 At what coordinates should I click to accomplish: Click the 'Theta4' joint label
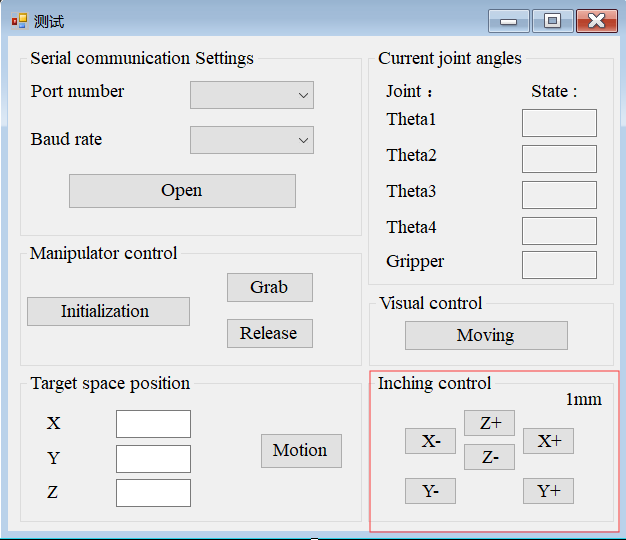click(x=412, y=227)
